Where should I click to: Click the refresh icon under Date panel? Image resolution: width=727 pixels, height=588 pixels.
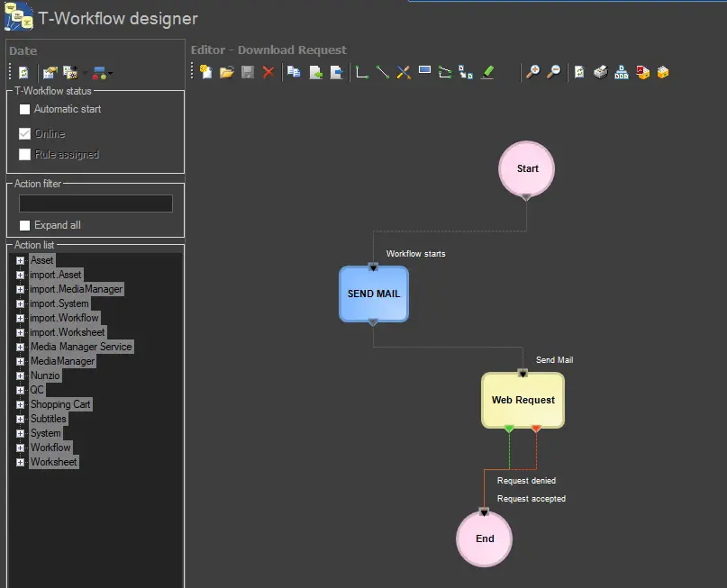click(x=23, y=72)
